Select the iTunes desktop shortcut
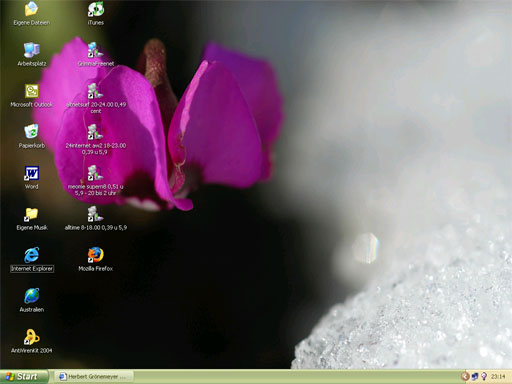 coord(96,9)
